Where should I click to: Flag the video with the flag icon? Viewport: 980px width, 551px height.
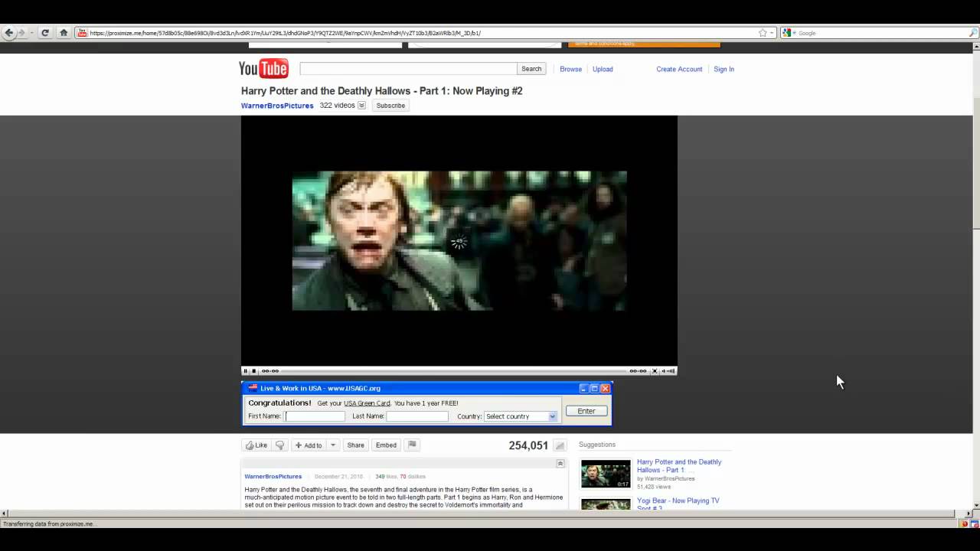412,445
